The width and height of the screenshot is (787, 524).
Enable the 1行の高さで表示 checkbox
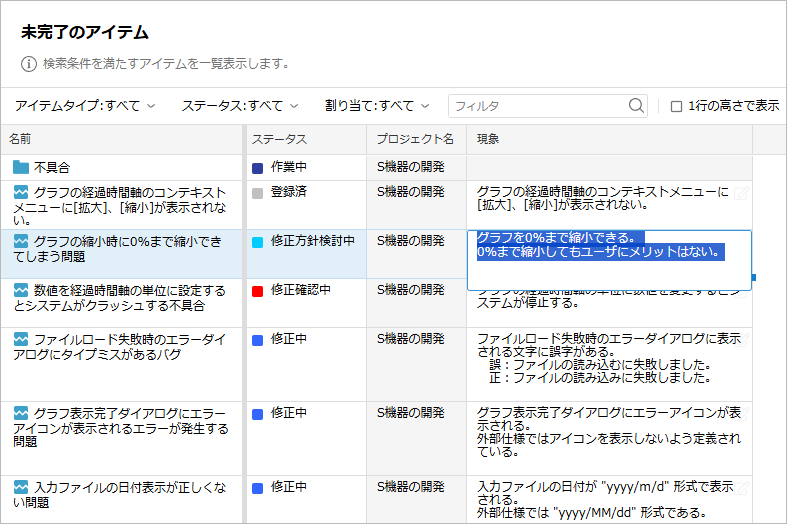pos(676,106)
